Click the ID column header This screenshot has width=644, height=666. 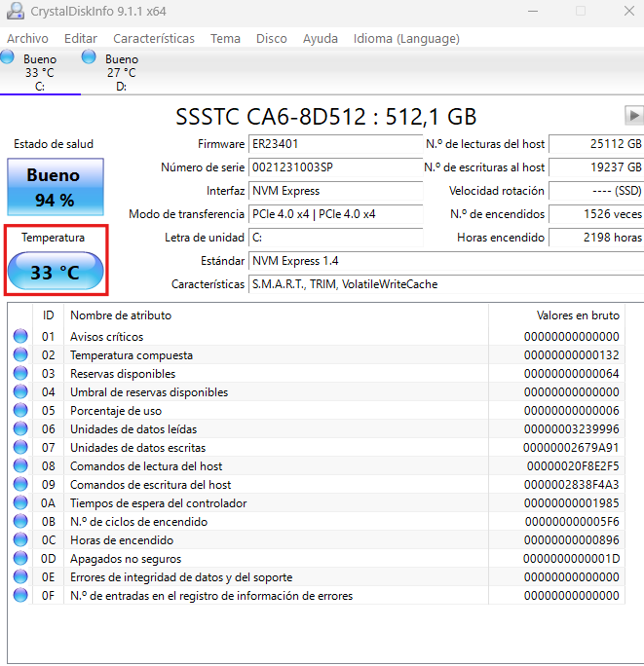(48, 315)
